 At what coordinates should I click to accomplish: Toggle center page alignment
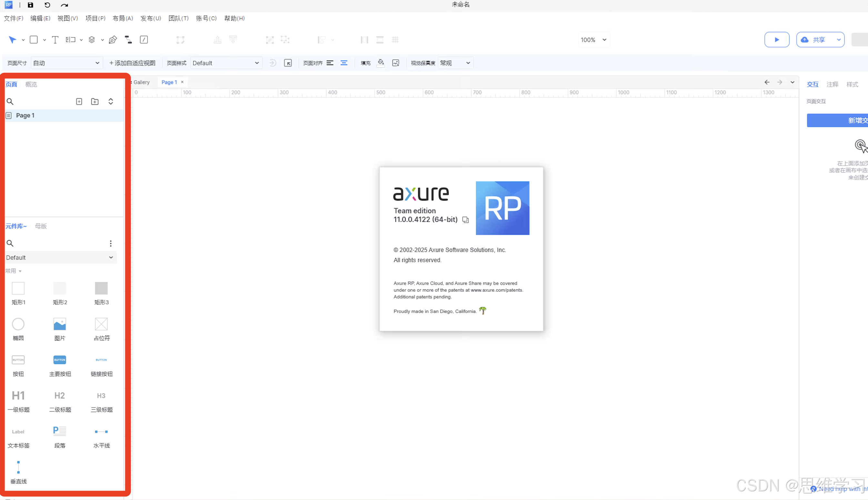pos(344,63)
